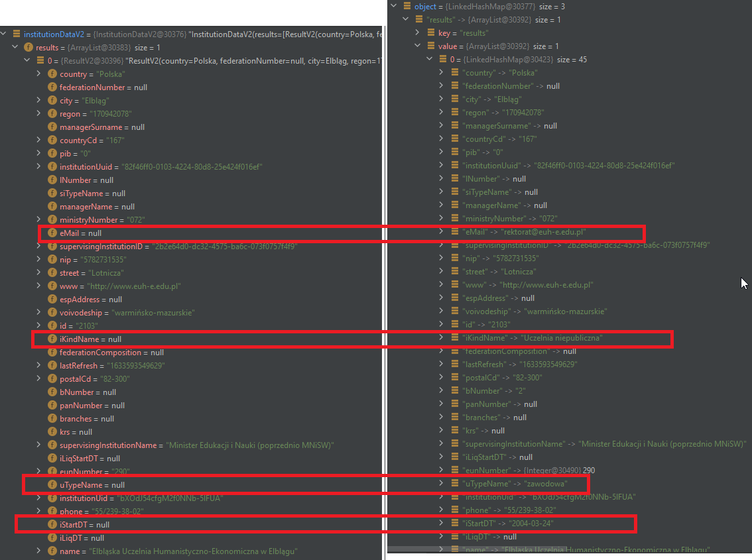Click the field icon next to postalCd on left
This screenshot has width=752, height=560.
pos(52,379)
